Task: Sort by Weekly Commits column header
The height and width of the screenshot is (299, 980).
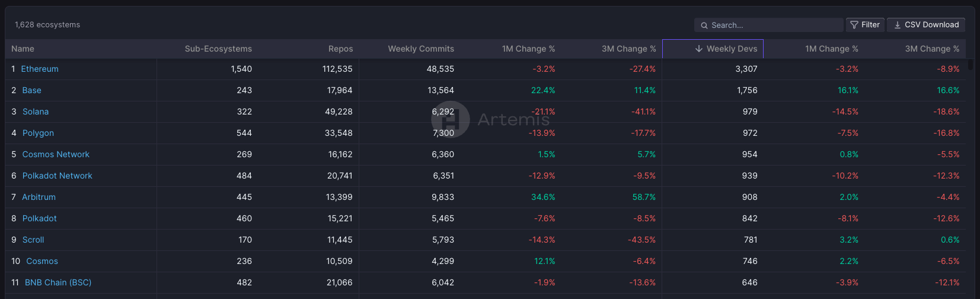Action: click(421, 49)
